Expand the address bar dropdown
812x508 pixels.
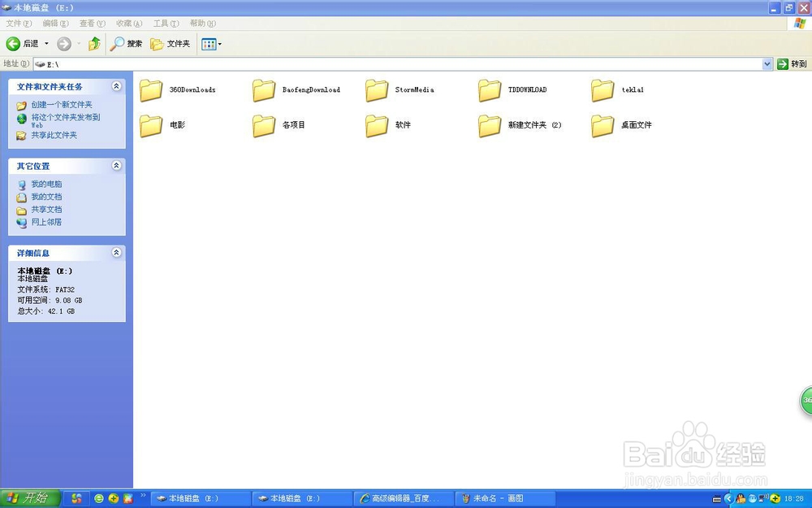(767, 63)
